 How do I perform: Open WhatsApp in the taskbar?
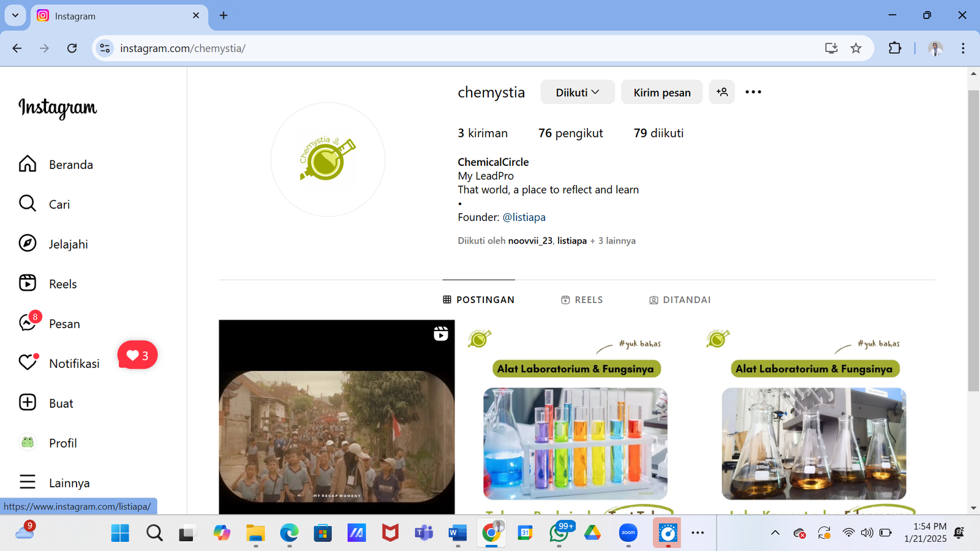coord(559,533)
